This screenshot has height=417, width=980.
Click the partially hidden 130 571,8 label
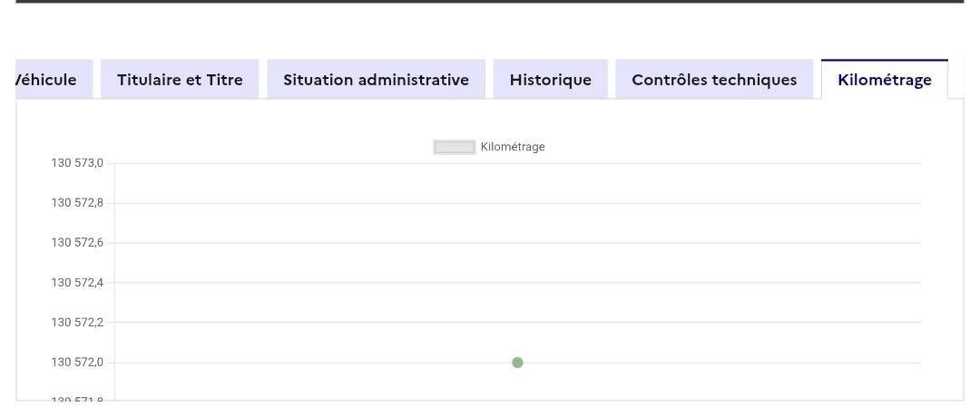[x=77, y=399]
